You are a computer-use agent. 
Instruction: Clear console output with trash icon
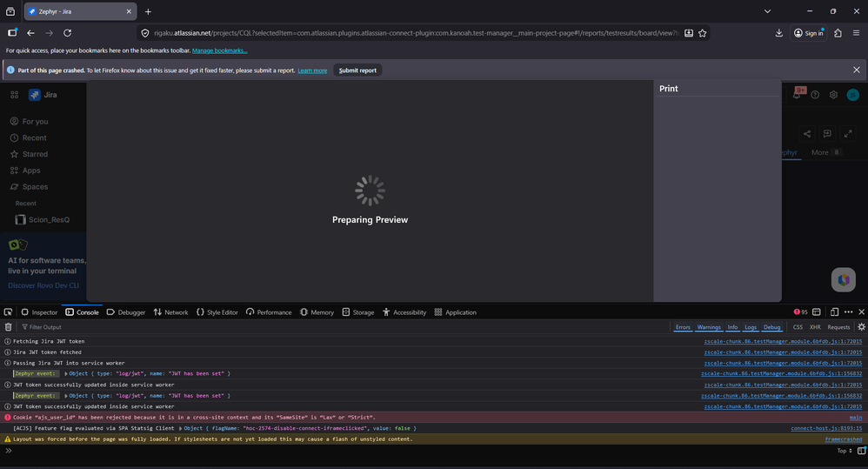tap(9, 327)
